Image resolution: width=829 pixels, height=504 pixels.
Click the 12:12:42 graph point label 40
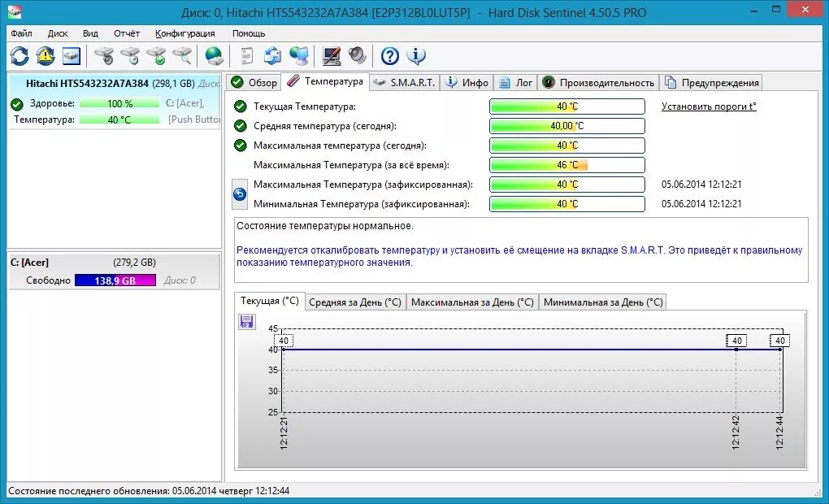coord(737,341)
